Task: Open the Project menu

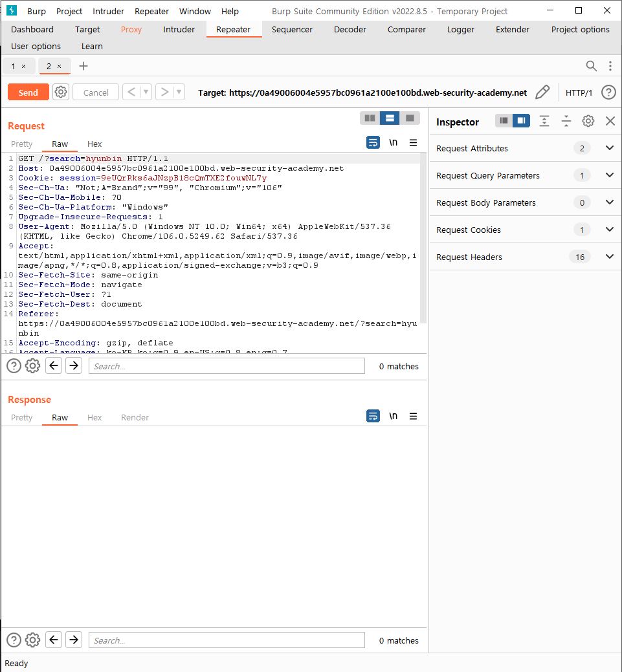Action: (x=69, y=11)
